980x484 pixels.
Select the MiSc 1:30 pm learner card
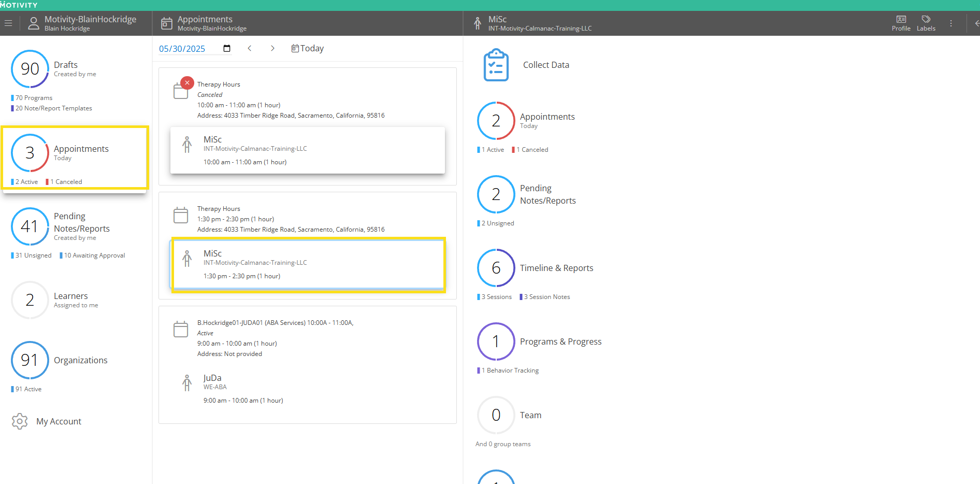coord(308,264)
